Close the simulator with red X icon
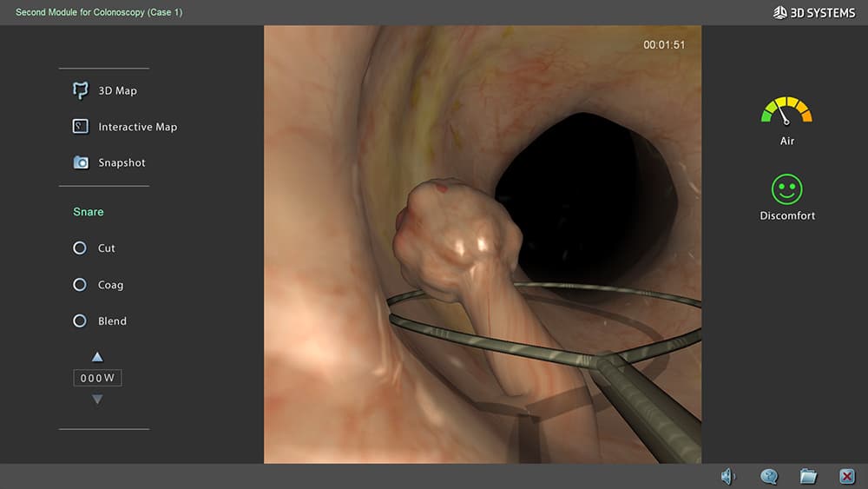Viewport: 868px width, 489px height. [x=847, y=476]
